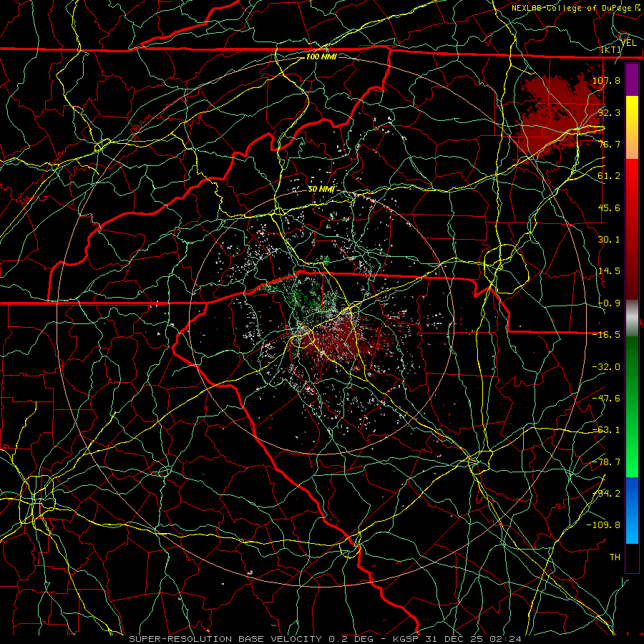Screen dimensions: 644x644
Task: Click the 45.6 velocity scale value
Action: 609,208
